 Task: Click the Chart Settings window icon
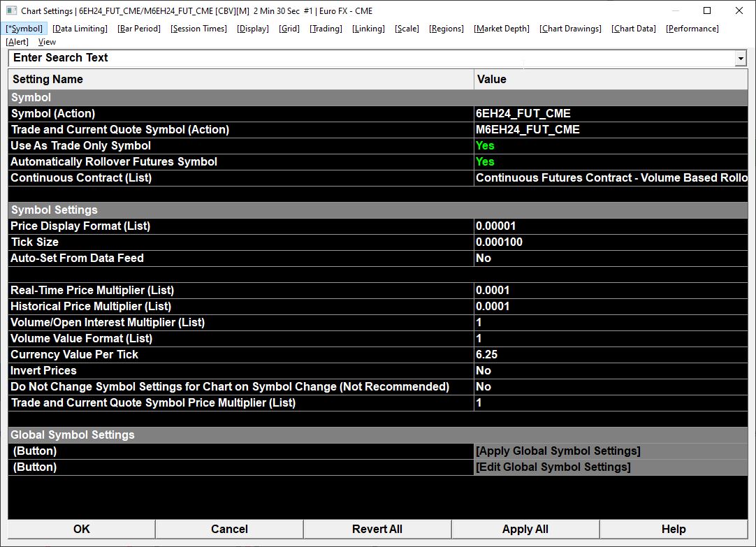coord(11,11)
